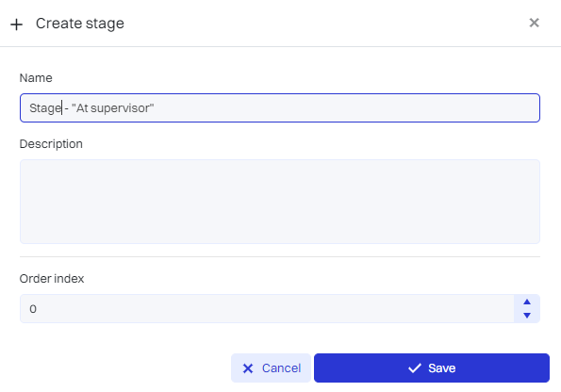
Task: Save the new stage
Action: pyautogui.click(x=432, y=368)
